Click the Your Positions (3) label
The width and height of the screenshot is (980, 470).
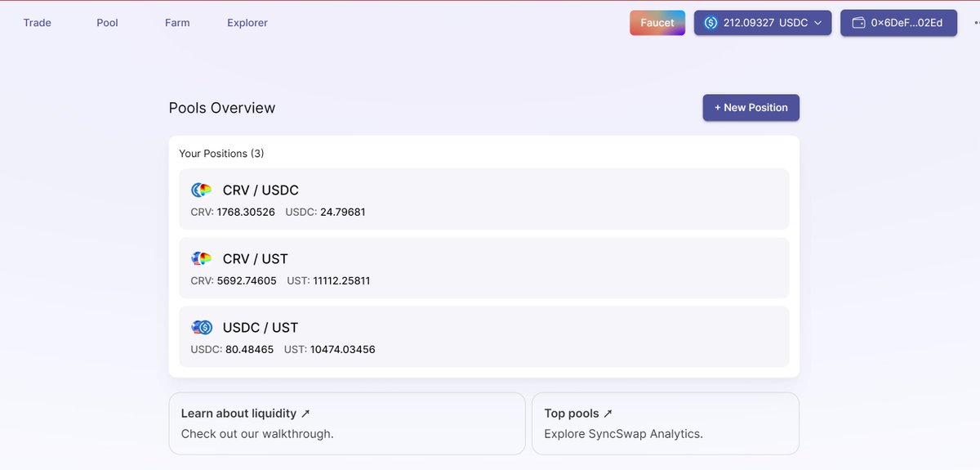click(x=221, y=154)
